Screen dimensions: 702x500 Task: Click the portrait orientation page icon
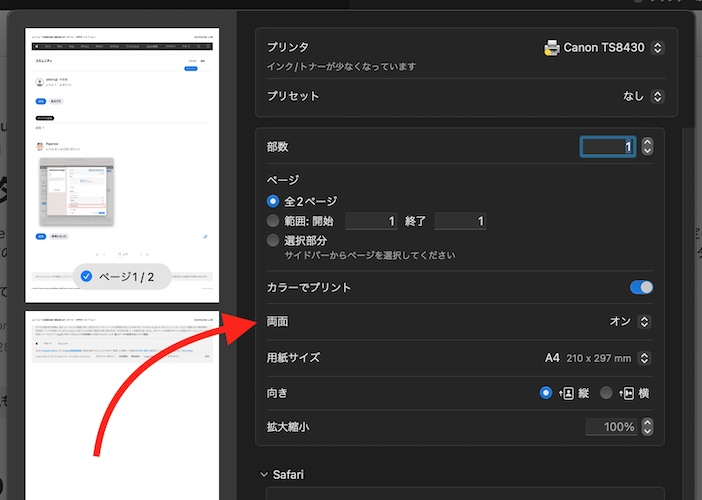coord(569,393)
